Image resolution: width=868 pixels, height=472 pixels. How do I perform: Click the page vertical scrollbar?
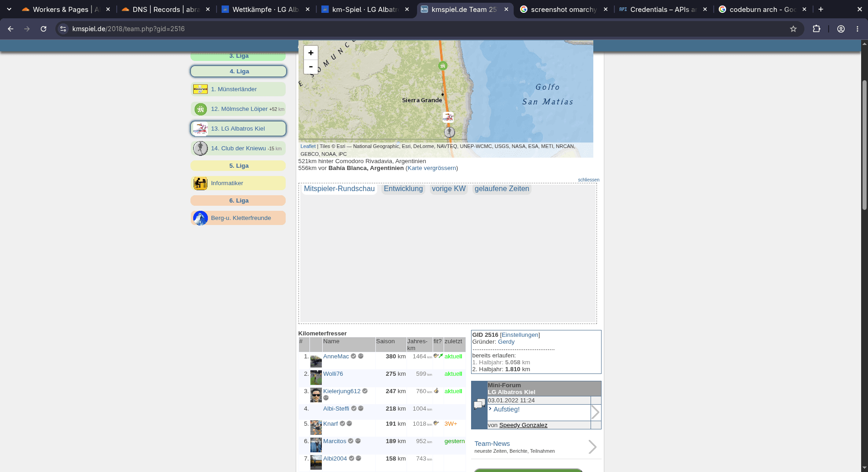point(864,145)
